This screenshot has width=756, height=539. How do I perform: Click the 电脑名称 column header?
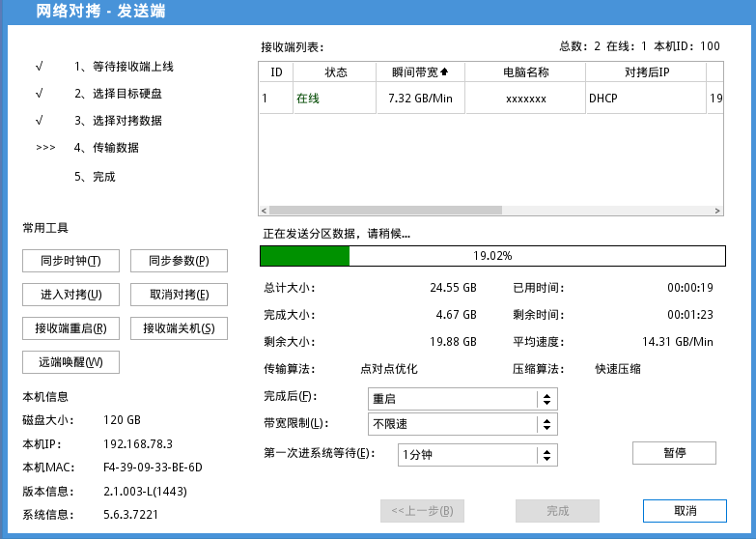click(x=525, y=72)
